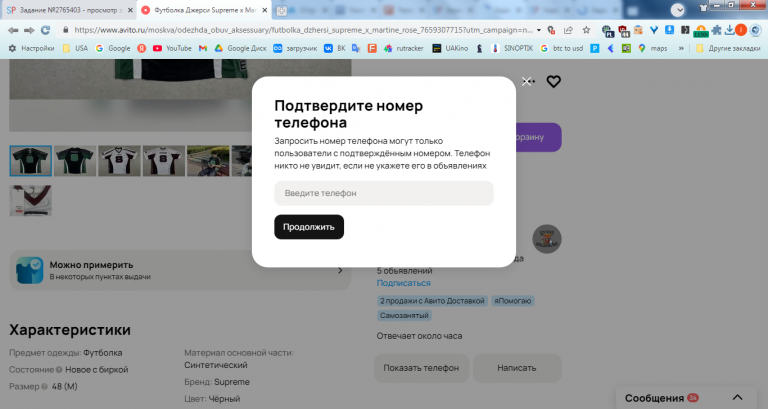The width and height of the screenshot is (768, 409).
Task: Open the puzzle-piece extensions menu
Action: tap(717, 30)
